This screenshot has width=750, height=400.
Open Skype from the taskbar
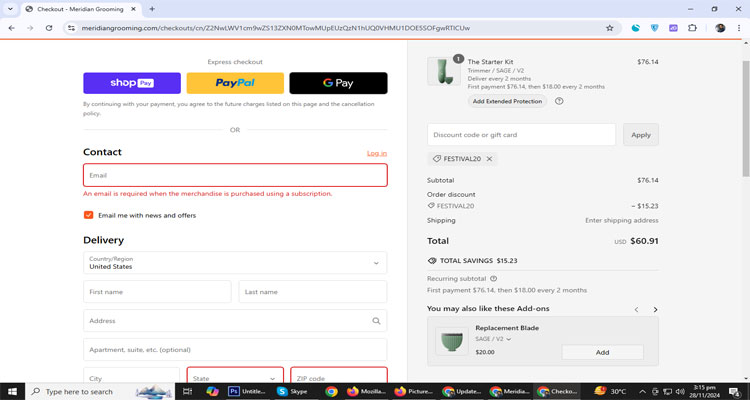point(293,391)
